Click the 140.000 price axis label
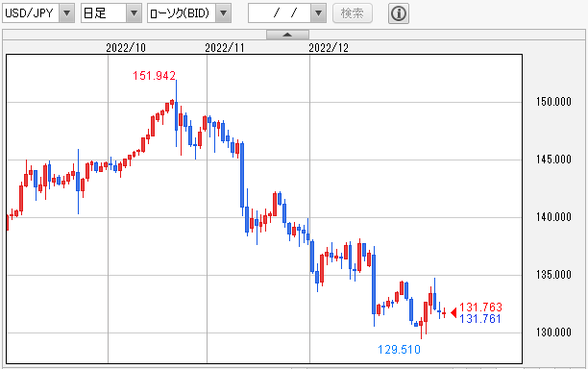The image size is (588, 369). tap(553, 217)
